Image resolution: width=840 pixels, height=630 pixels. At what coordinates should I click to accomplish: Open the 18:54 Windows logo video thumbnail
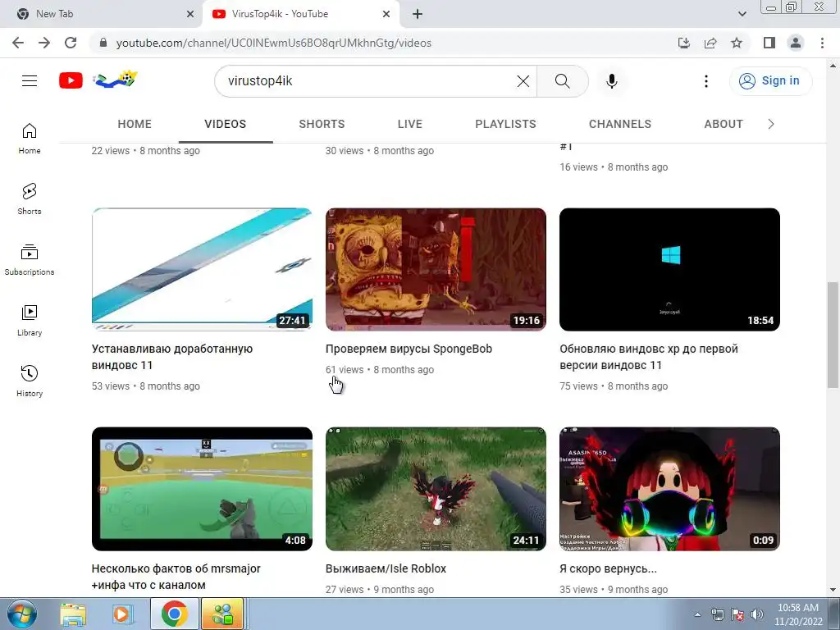[x=669, y=269]
